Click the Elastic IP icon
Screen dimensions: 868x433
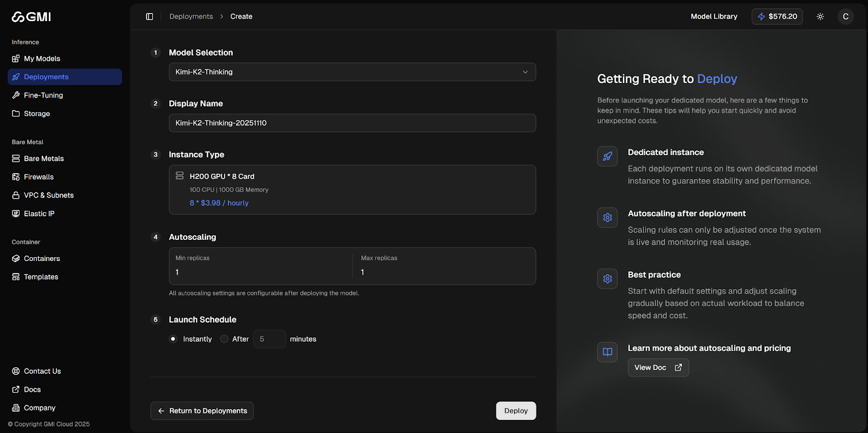pyautogui.click(x=16, y=214)
